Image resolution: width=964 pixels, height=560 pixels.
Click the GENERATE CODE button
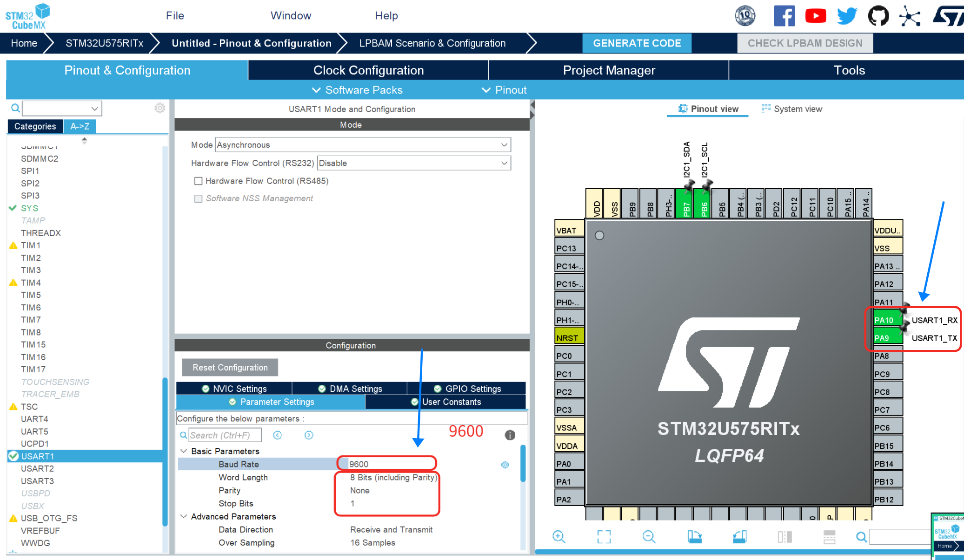(637, 43)
